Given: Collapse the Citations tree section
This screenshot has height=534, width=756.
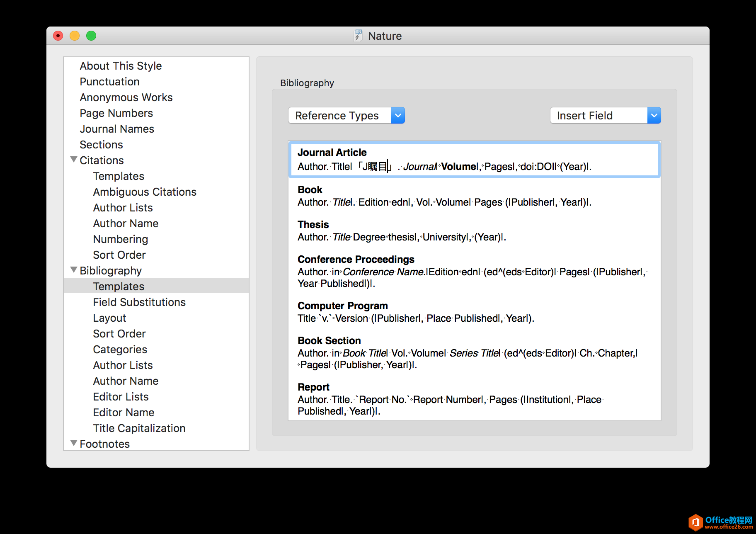Looking at the screenshot, I should (74, 160).
